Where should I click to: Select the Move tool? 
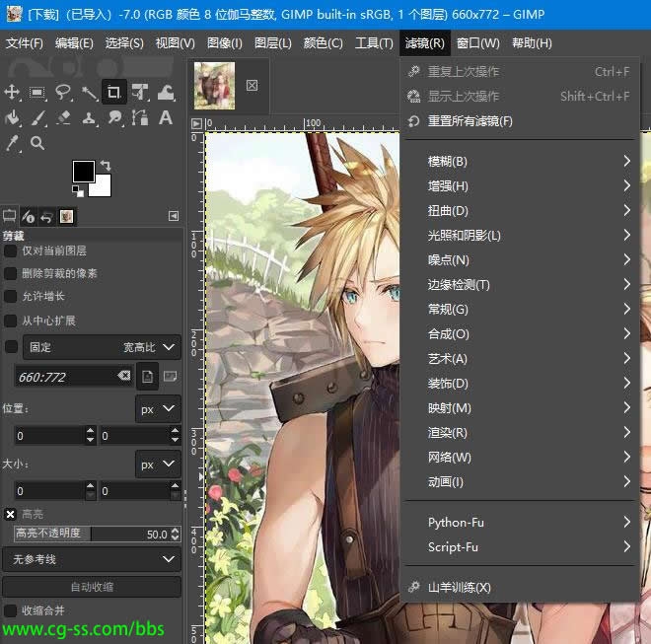click(x=13, y=93)
